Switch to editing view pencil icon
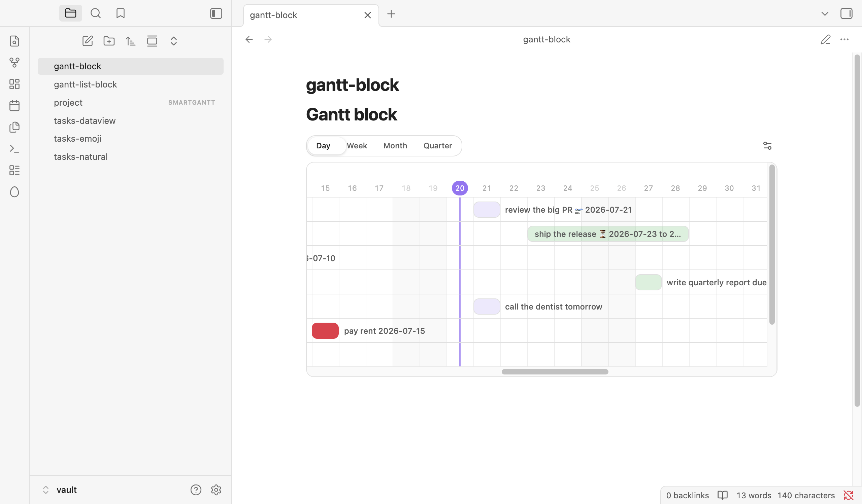Screen dimensions: 862x504 tap(825, 40)
